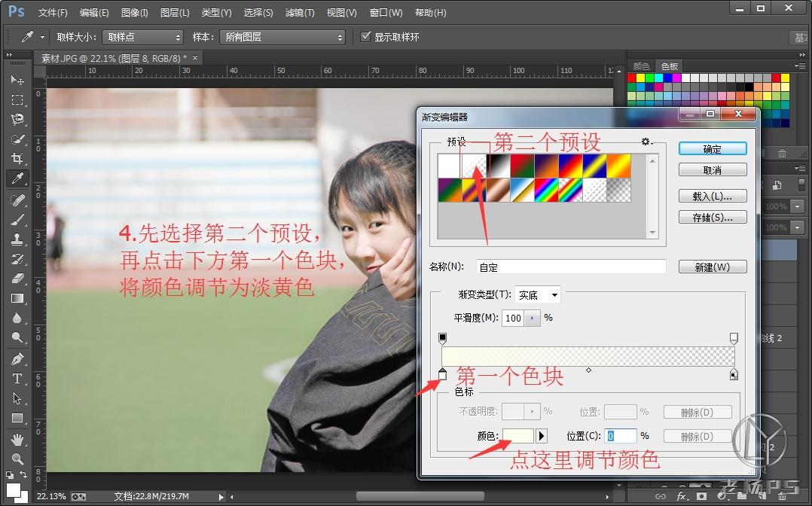Image resolution: width=812 pixels, height=506 pixels.
Task: Select the Path Selection tool
Action: 17,398
